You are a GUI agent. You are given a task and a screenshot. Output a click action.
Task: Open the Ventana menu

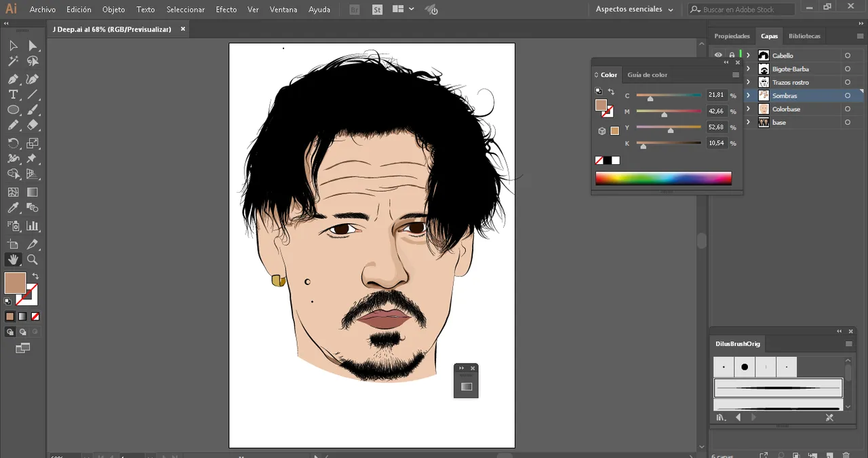click(283, 9)
